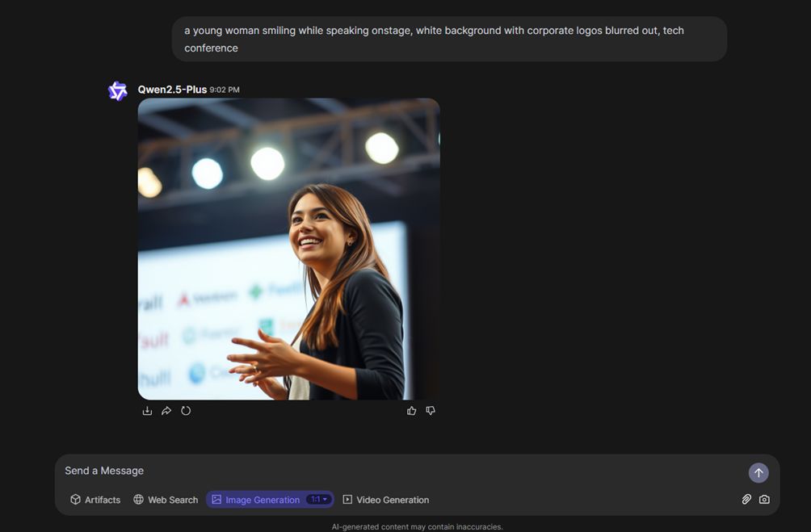Give the response a thumbs down
811x532 pixels.
tap(431, 410)
